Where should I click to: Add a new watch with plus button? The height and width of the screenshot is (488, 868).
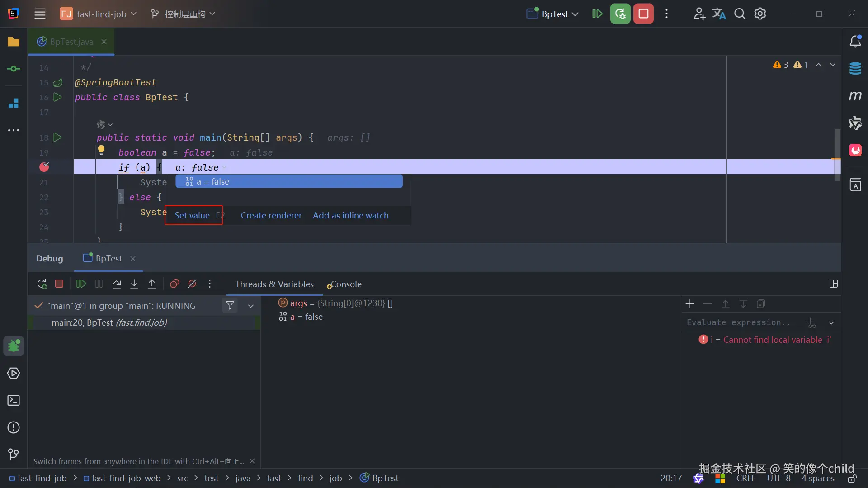(x=690, y=304)
